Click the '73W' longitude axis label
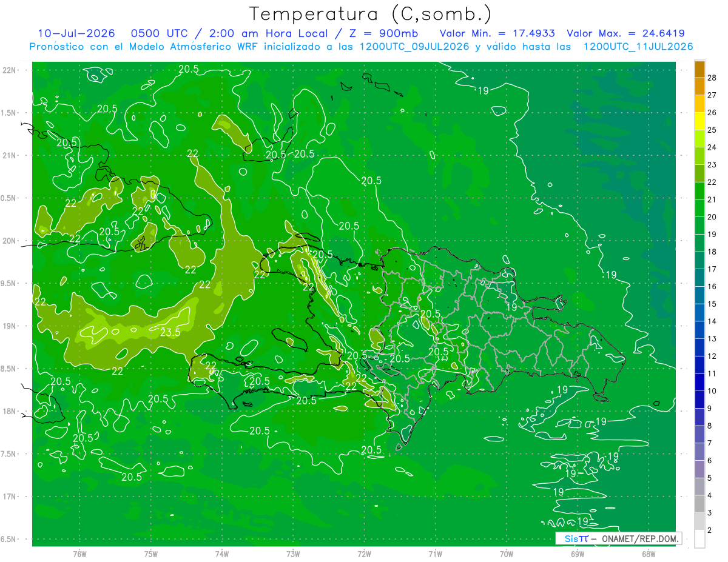Image resolution: width=728 pixels, height=562 pixels. click(293, 554)
